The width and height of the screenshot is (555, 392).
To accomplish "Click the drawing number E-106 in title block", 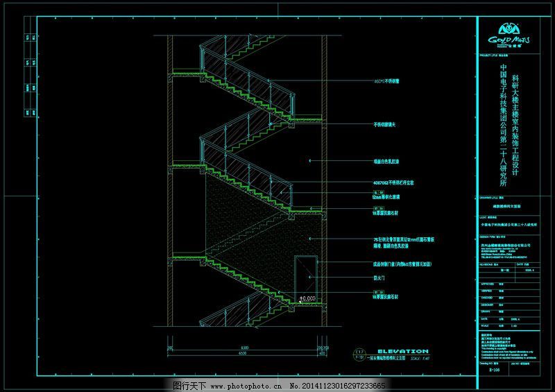I will pos(495,370).
